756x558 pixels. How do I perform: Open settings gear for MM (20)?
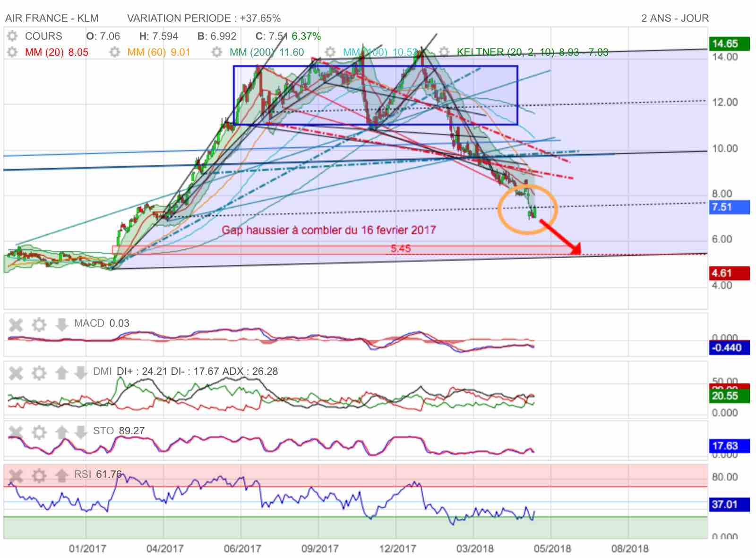pos(12,52)
